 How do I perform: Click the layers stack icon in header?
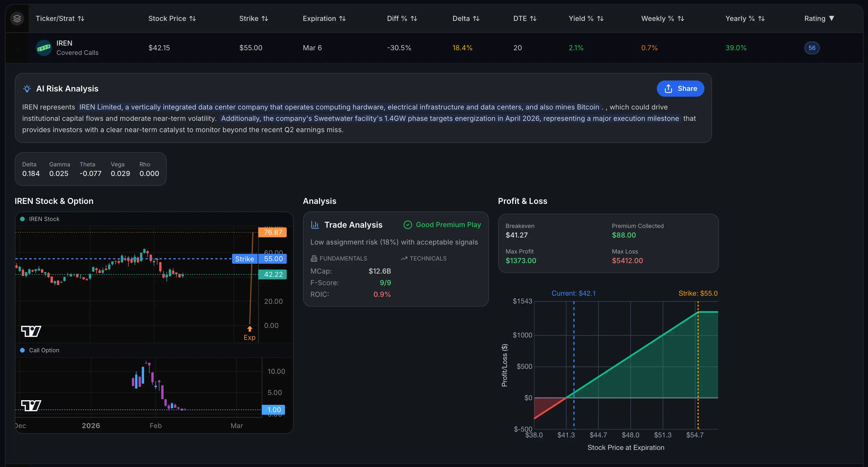(x=17, y=19)
